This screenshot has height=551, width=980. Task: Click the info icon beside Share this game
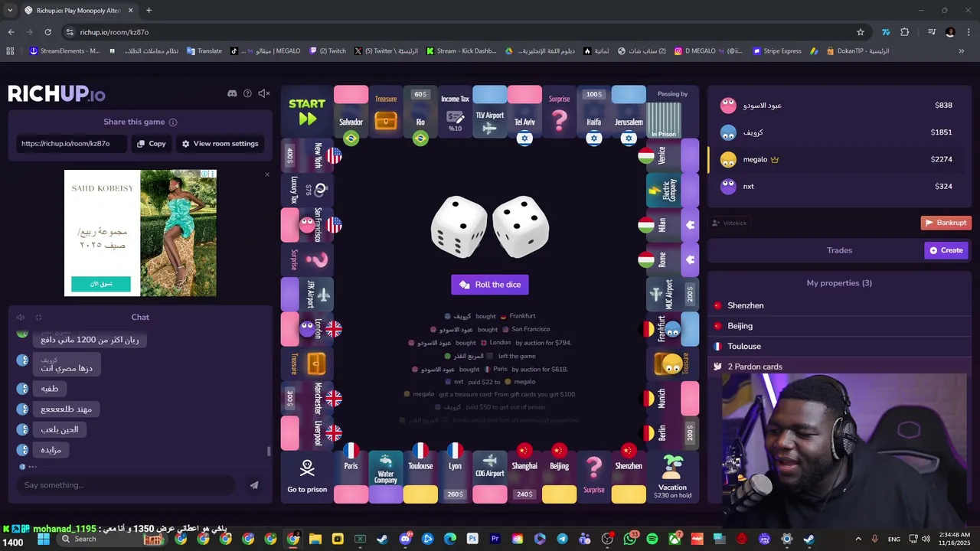tap(173, 122)
